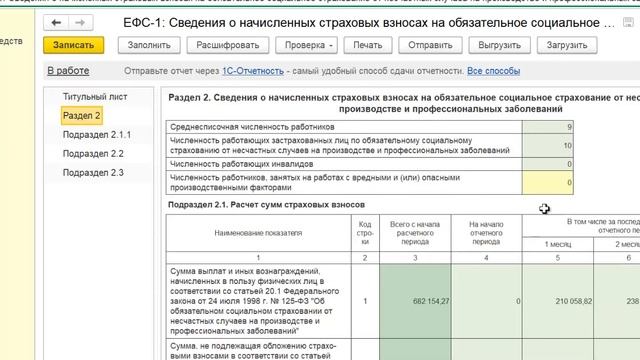Click the Численность работающих инвалидов value field
Viewport: 640px width, 360px height.
point(548,164)
